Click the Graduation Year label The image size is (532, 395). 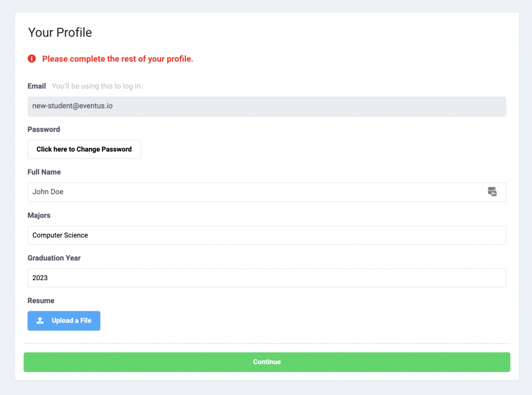[x=54, y=258]
